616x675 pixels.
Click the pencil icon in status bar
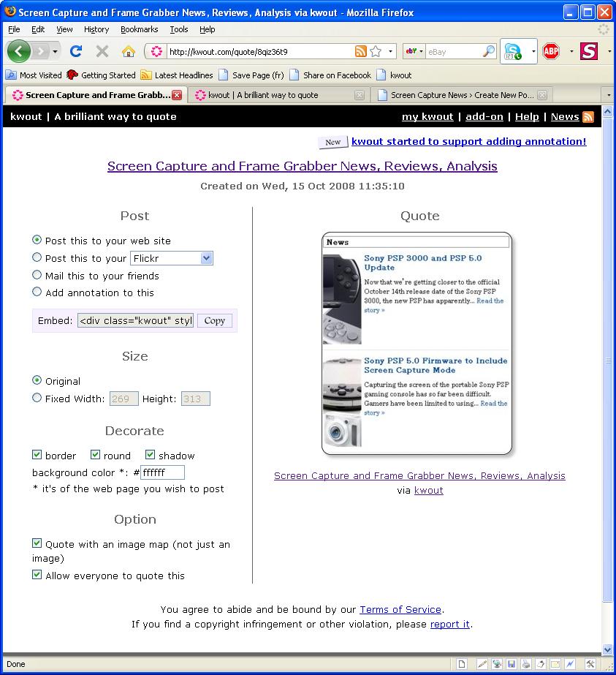pyautogui.click(x=483, y=664)
